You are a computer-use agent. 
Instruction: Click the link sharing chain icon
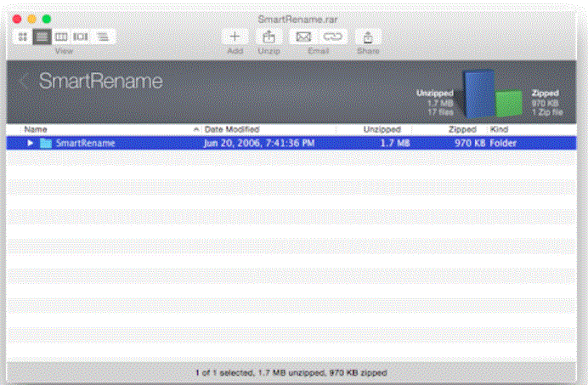332,37
